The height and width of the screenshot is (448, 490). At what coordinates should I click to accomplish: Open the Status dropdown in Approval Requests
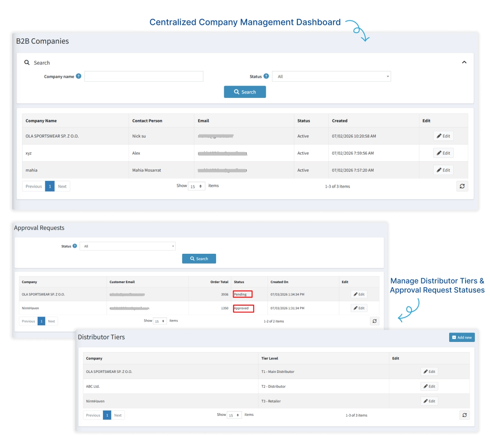point(128,246)
